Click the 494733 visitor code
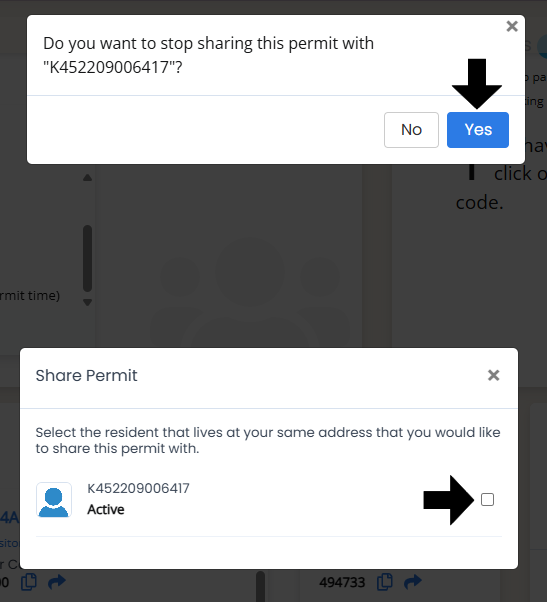 [x=342, y=582]
